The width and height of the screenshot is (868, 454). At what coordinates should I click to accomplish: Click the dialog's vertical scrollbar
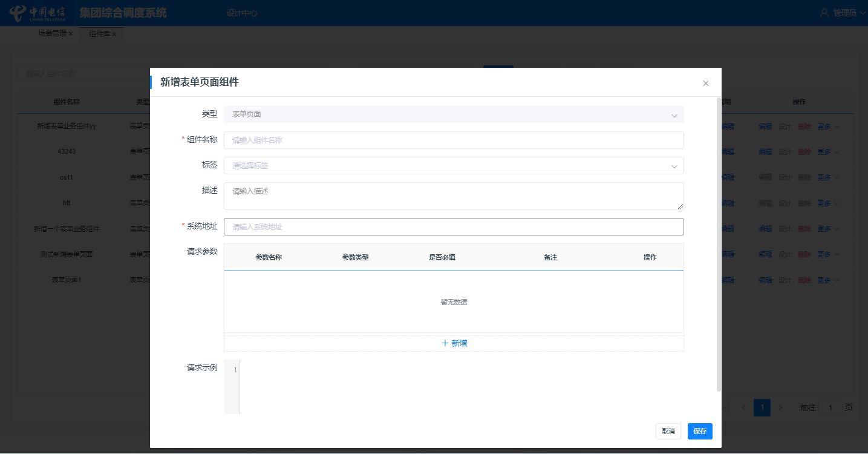[719, 244]
